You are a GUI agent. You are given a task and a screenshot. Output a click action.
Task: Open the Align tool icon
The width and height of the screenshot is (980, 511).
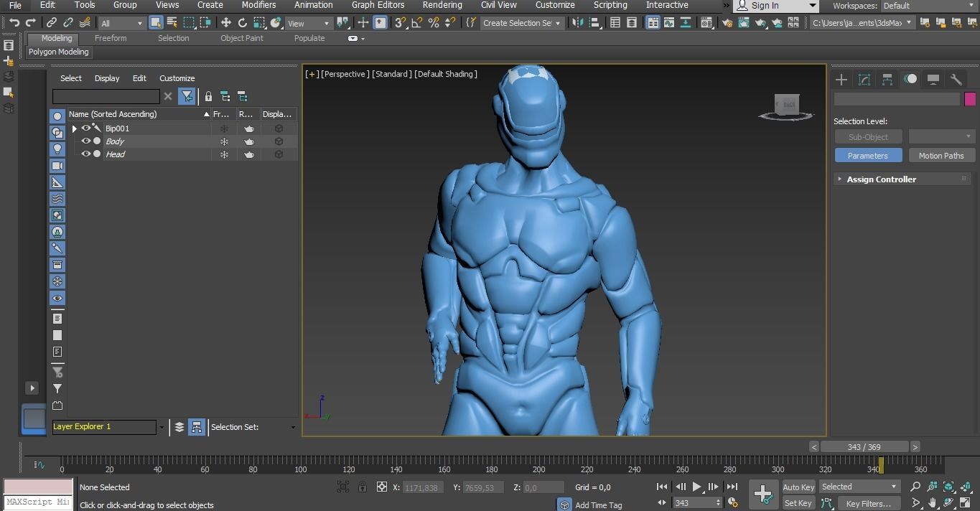pos(594,23)
